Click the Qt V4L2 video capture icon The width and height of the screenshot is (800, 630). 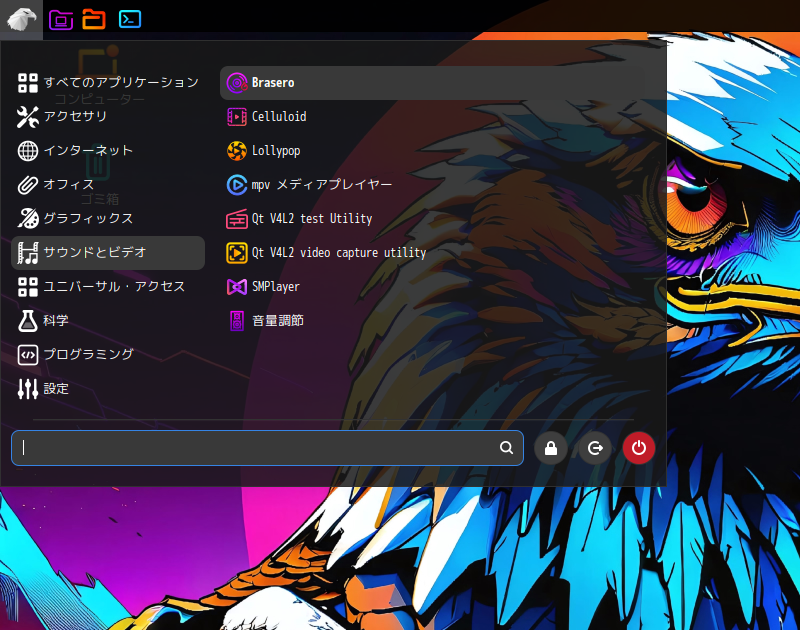(x=237, y=253)
